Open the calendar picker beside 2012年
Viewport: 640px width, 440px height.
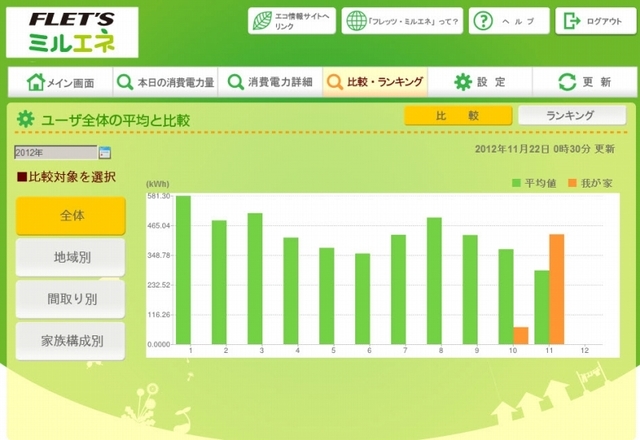pyautogui.click(x=105, y=153)
